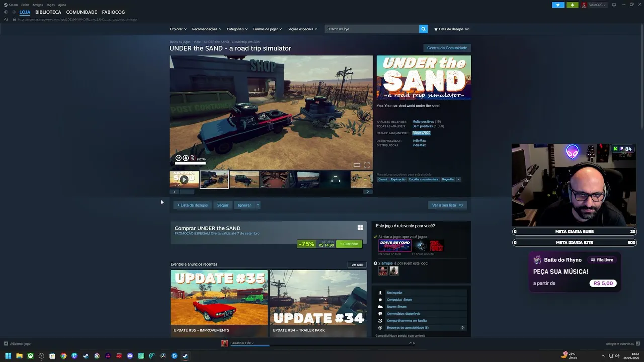Open the Casual tag

383,179
